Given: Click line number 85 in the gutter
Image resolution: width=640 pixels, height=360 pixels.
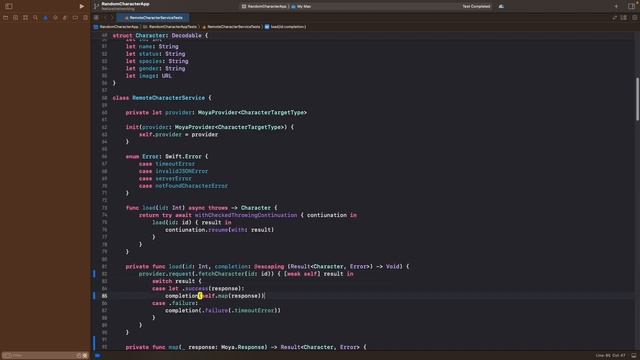Looking at the screenshot, I should [104, 296].
